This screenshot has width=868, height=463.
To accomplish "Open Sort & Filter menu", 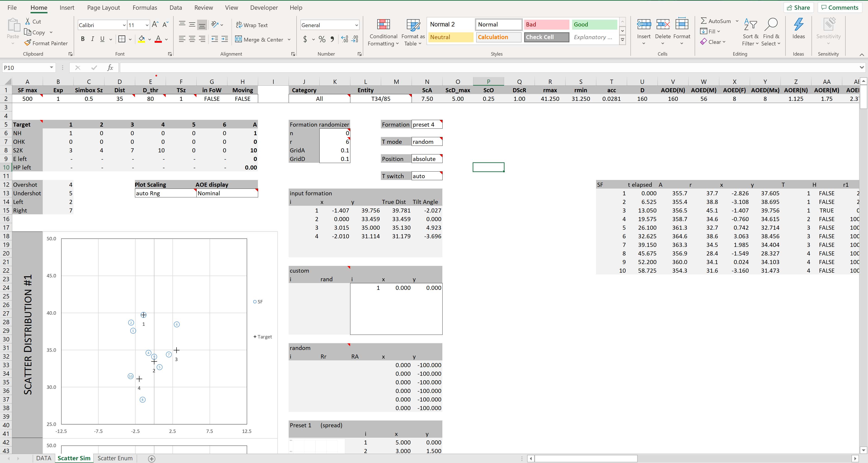I will coord(750,33).
